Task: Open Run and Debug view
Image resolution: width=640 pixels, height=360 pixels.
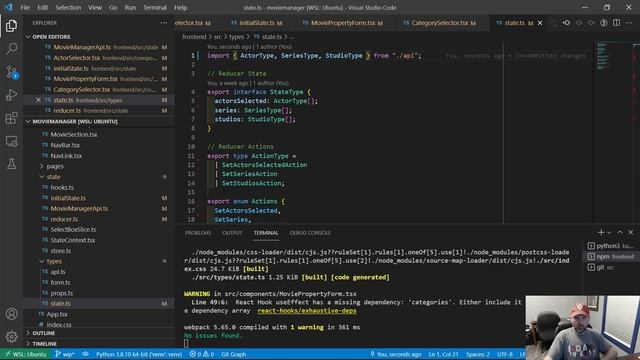Action: click(x=11, y=95)
